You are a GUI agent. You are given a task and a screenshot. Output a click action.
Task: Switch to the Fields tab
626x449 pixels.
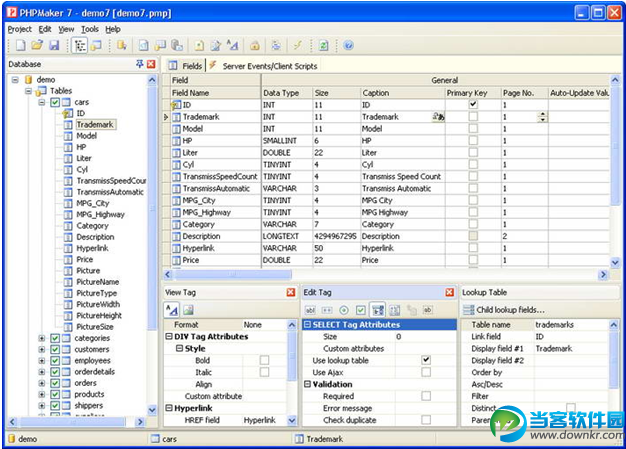[x=185, y=66]
